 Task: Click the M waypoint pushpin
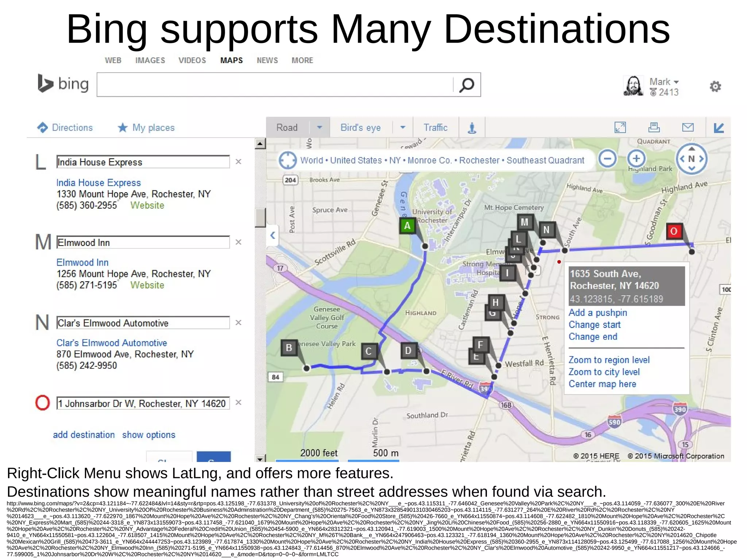525,222
